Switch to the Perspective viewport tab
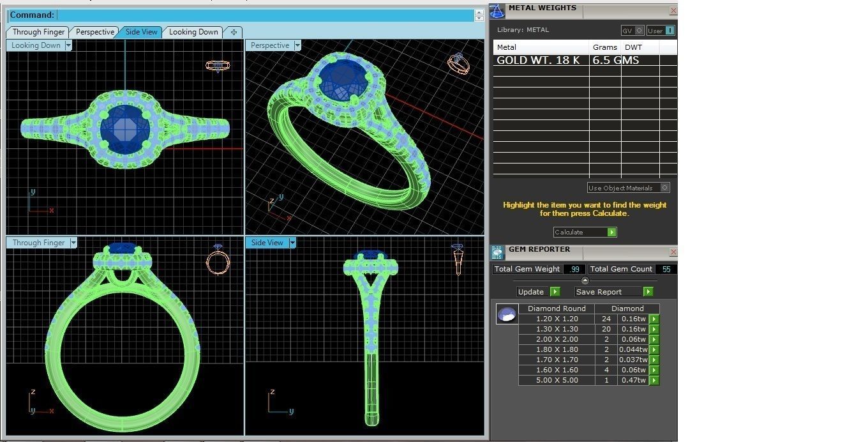The width and height of the screenshot is (868, 442). 95,32
